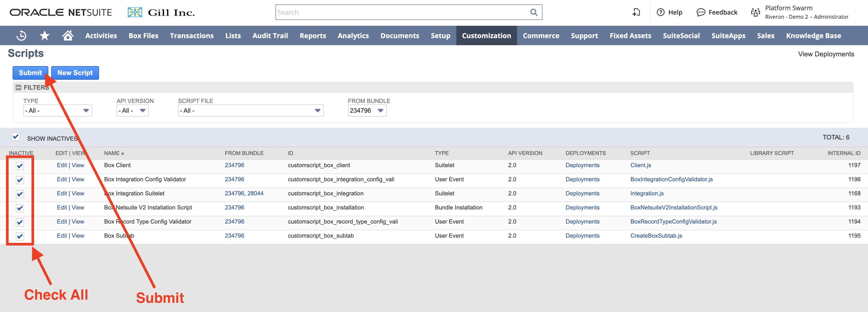This screenshot has width=868, height=312.
Task: Open the Client.js script file
Action: 641,165
